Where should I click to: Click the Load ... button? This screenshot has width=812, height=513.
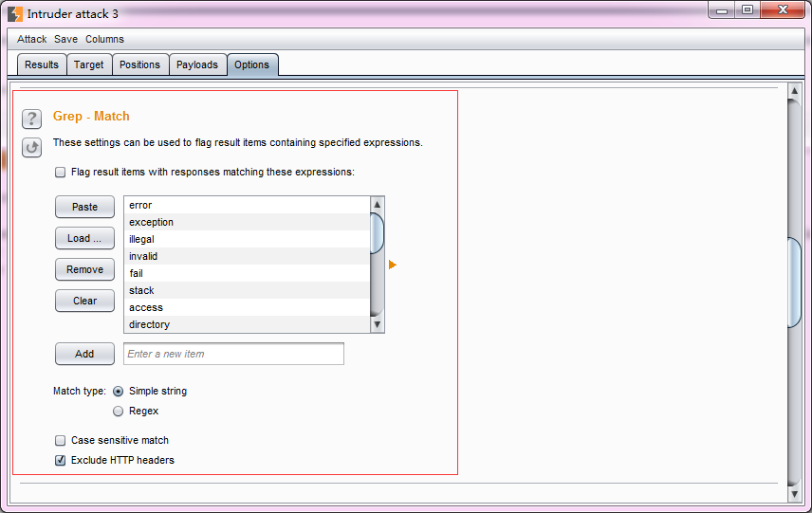pyautogui.click(x=84, y=238)
